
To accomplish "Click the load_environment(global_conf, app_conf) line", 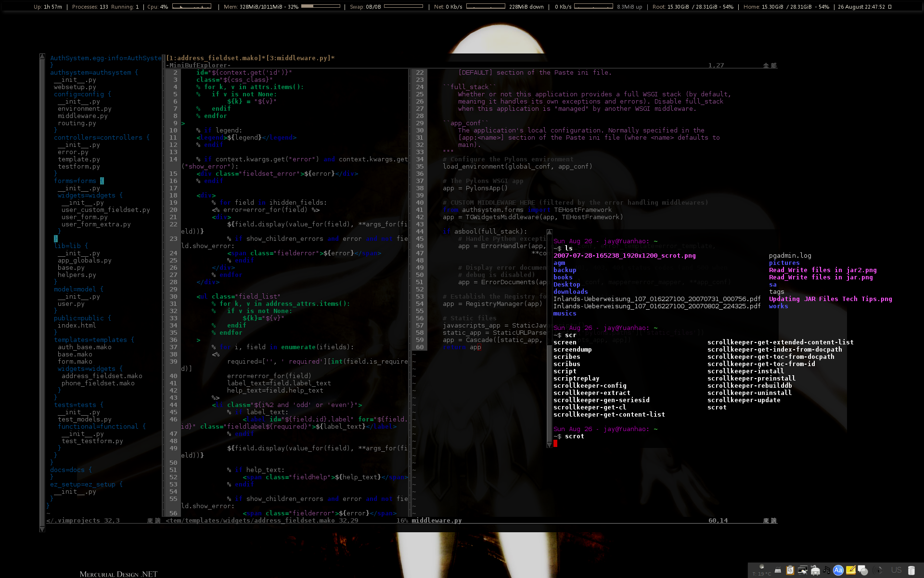I will (518, 167).
